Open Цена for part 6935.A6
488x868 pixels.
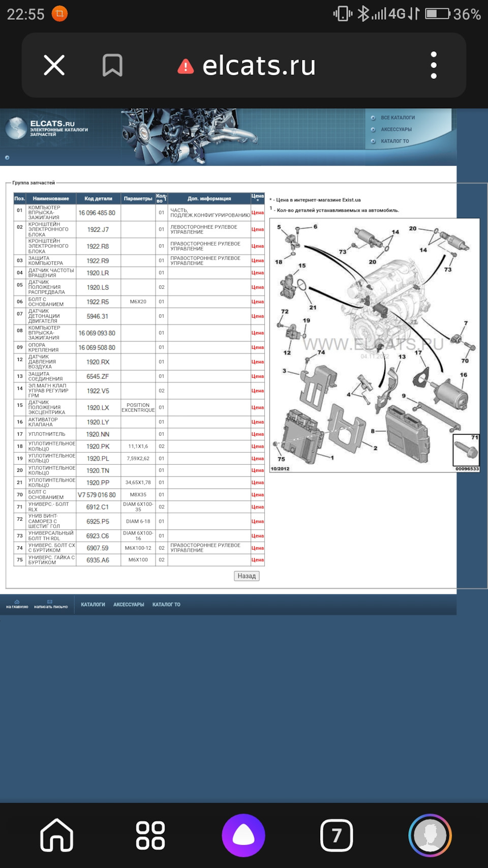[258, 560]
